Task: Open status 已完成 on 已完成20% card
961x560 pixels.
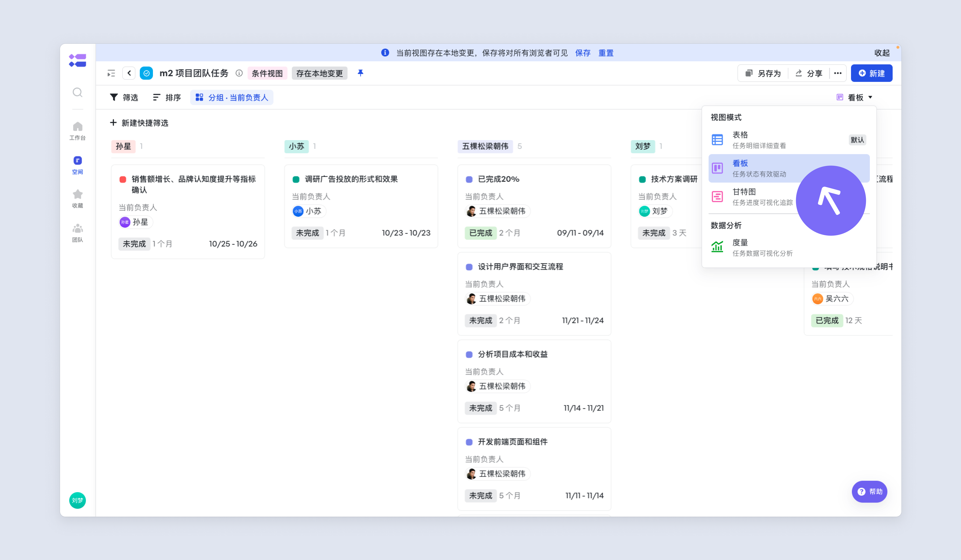Action: [x=480, y=233]
